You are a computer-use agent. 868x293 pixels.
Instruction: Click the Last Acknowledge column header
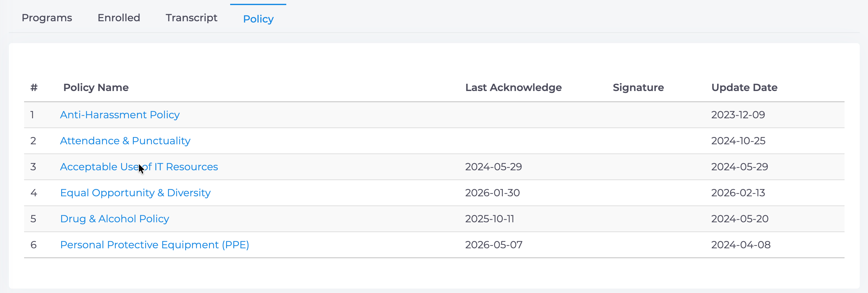pos(514,88)
